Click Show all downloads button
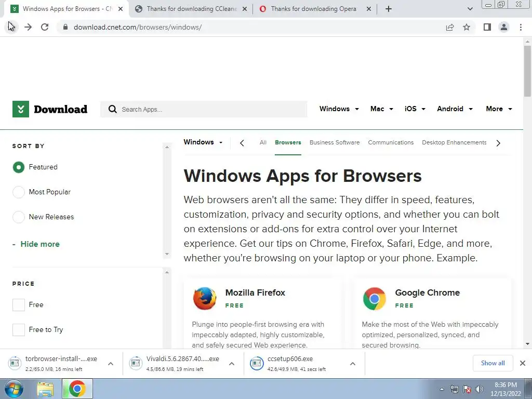This screenshot has height=399, width=532. point(493,363)
